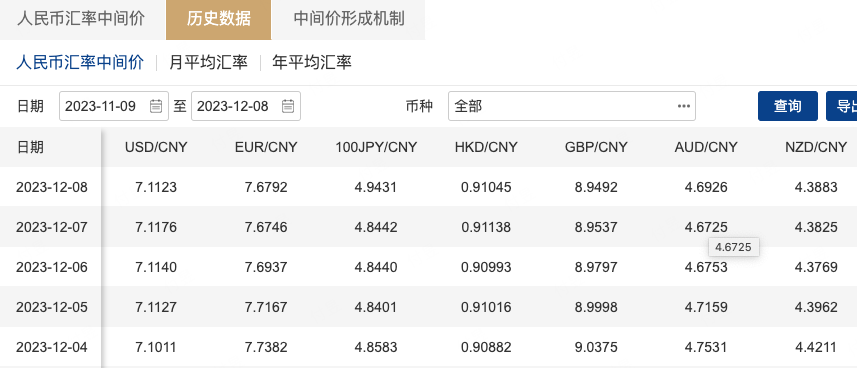Click the 100JPY/CNY column header
The height and width of the screenshot is (368, 857).
click(376, 147)
